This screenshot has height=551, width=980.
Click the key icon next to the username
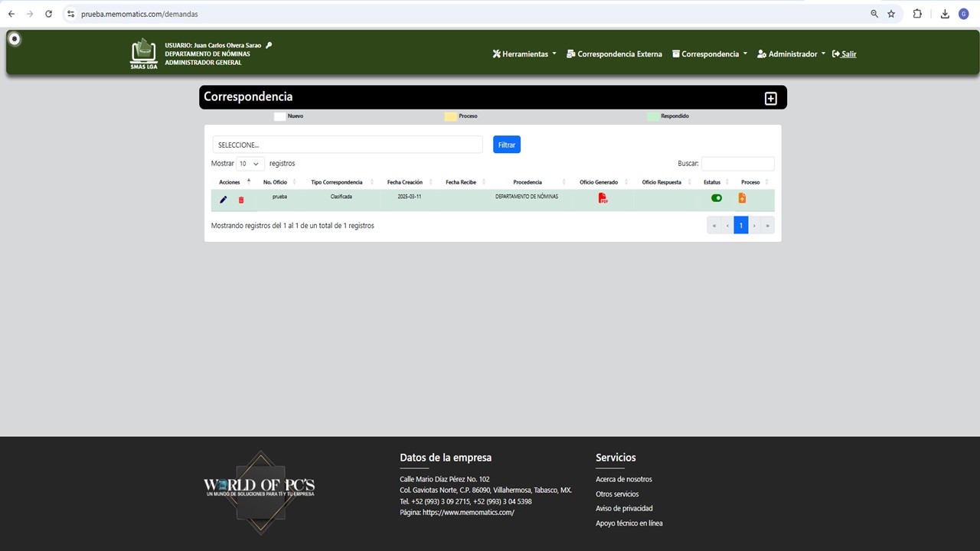(x=269, y=45)
